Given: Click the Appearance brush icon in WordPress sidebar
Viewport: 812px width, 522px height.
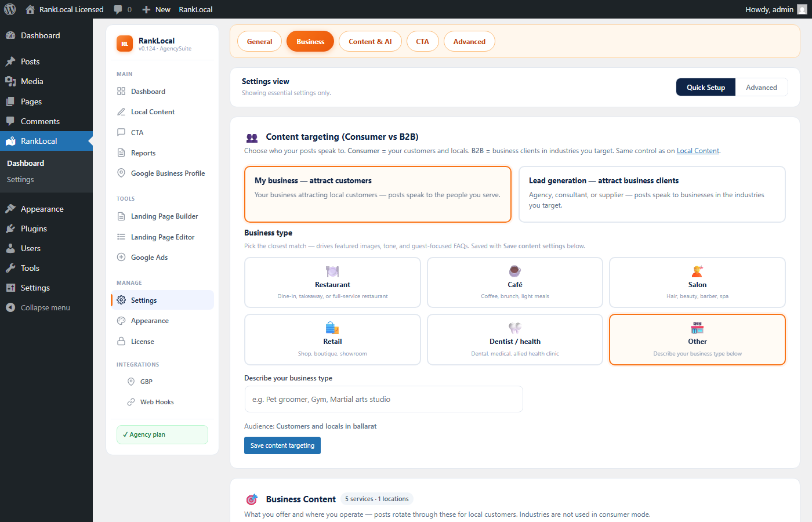Looking at the screenshot, I should click(10, 209).
